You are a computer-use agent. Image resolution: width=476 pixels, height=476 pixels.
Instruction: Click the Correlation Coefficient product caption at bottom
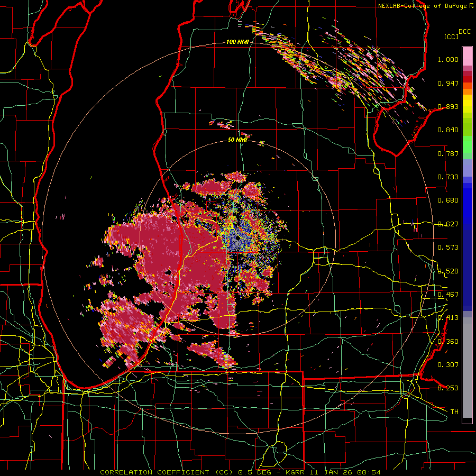tap(240, 472)
